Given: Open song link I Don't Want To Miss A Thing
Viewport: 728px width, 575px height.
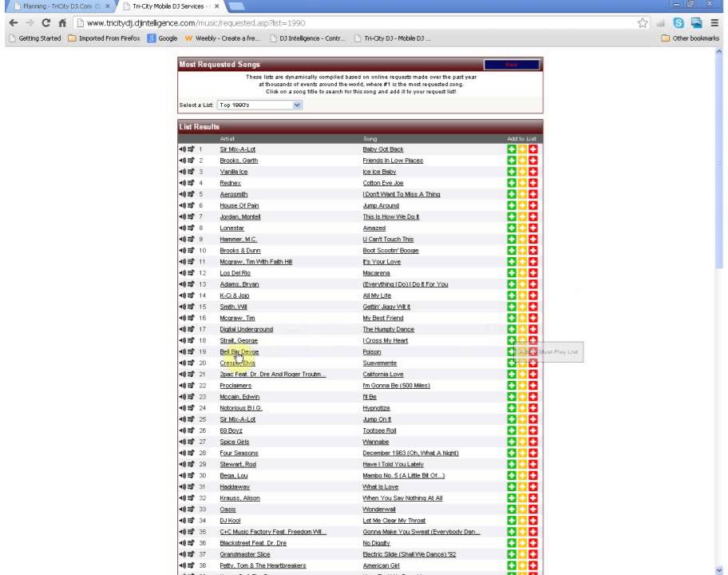Looking at the screenshot, I should (x=402, y=194).
